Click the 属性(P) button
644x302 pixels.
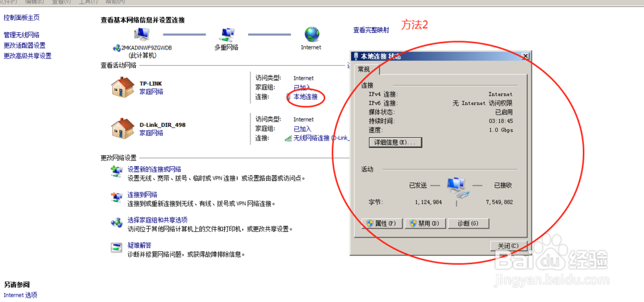381,223
